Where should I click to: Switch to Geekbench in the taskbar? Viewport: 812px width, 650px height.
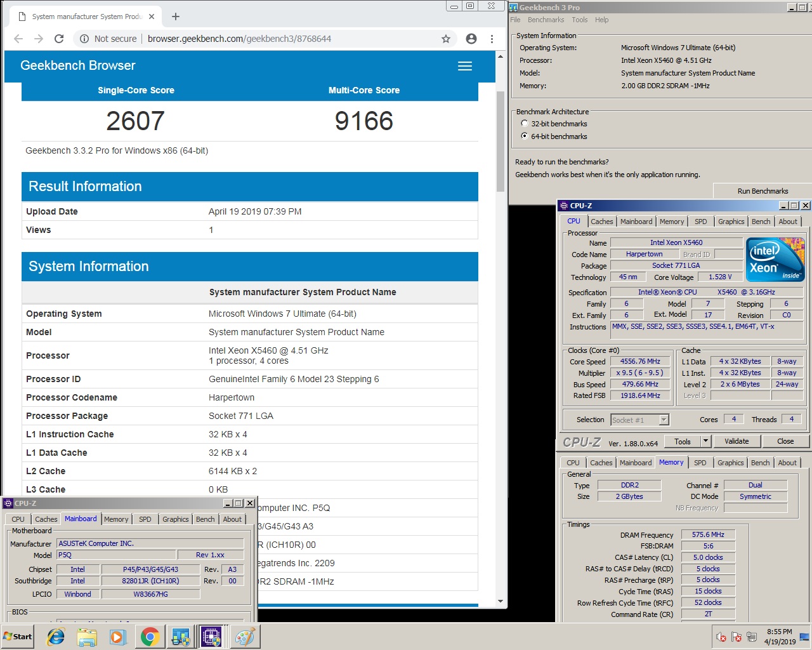[x=181, y=637]
